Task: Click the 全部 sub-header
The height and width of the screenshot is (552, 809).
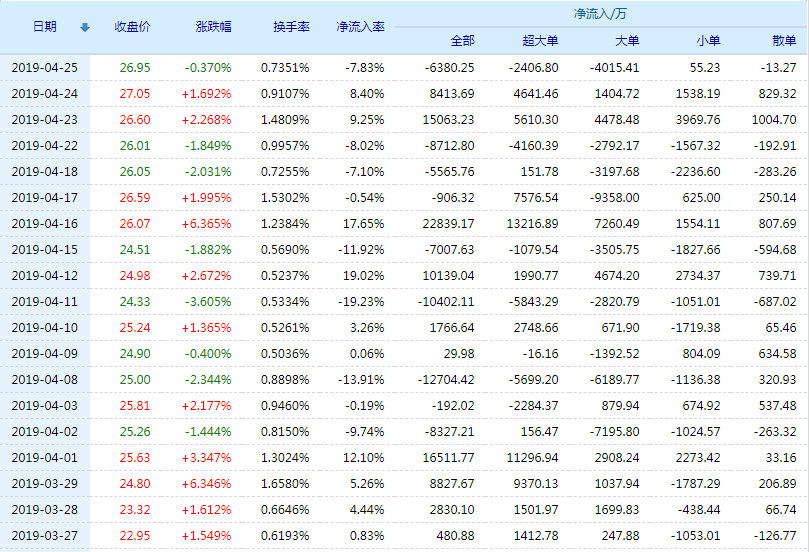Action: (x=462, y=41)
